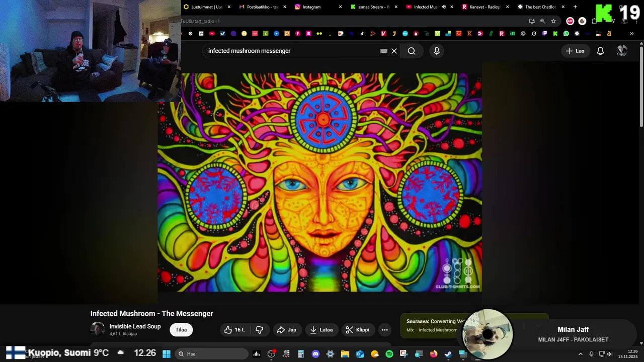Open a new browser tab with plus
644x362 pixels.
coord(575,7)
